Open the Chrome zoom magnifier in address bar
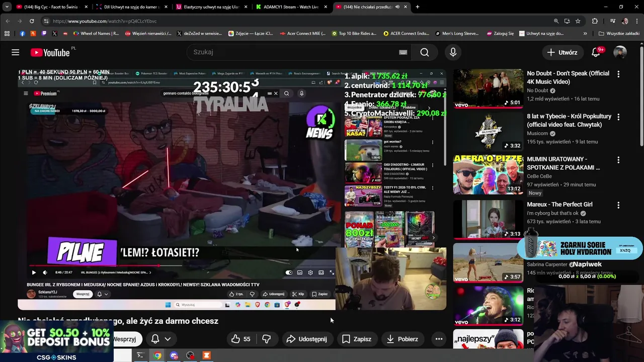 556,21
